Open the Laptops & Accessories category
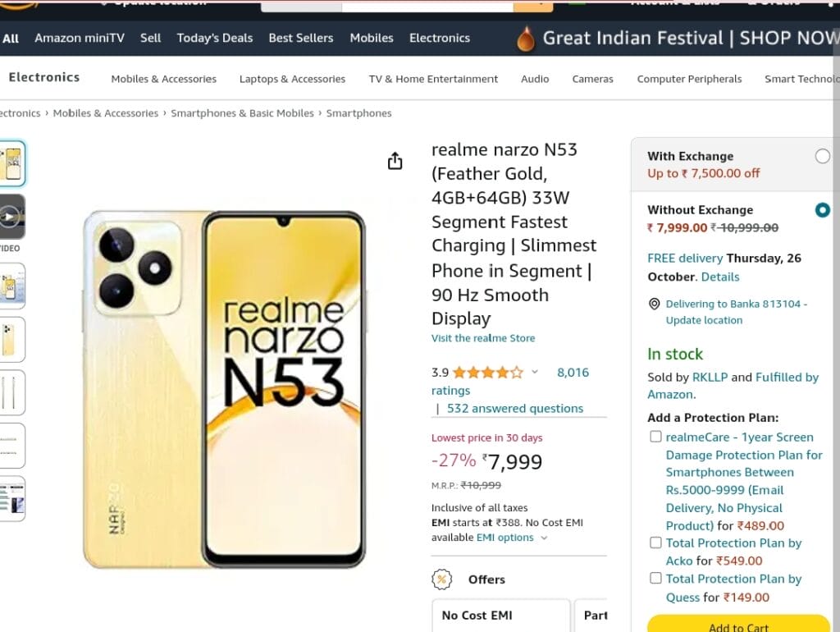The image size is (840, 632). (293, 79)
